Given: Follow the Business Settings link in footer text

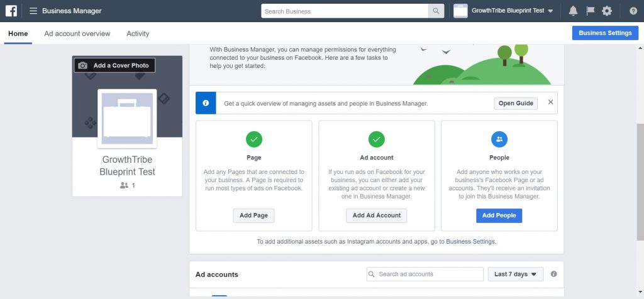Looking at the screenshot, I should pos(470,242).
